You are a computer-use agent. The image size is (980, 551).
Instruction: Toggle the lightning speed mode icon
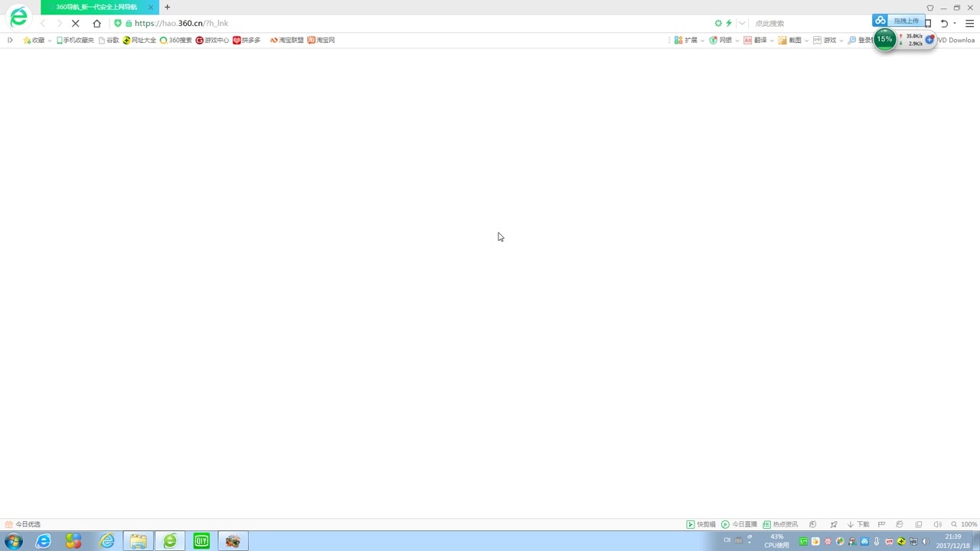point(729,24)
